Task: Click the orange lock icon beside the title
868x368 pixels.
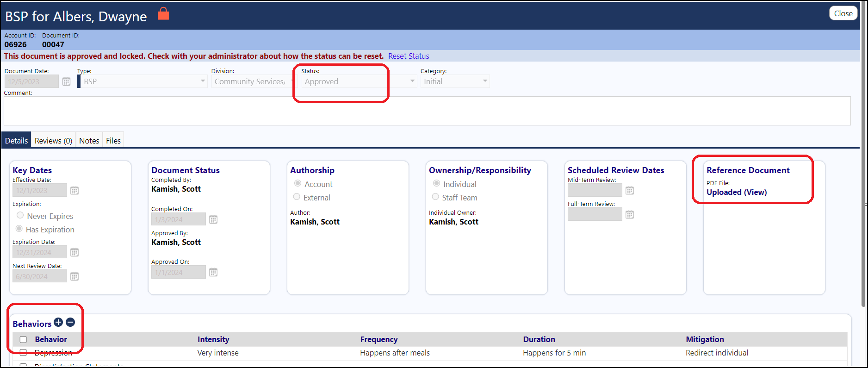Action: (163, 14)
